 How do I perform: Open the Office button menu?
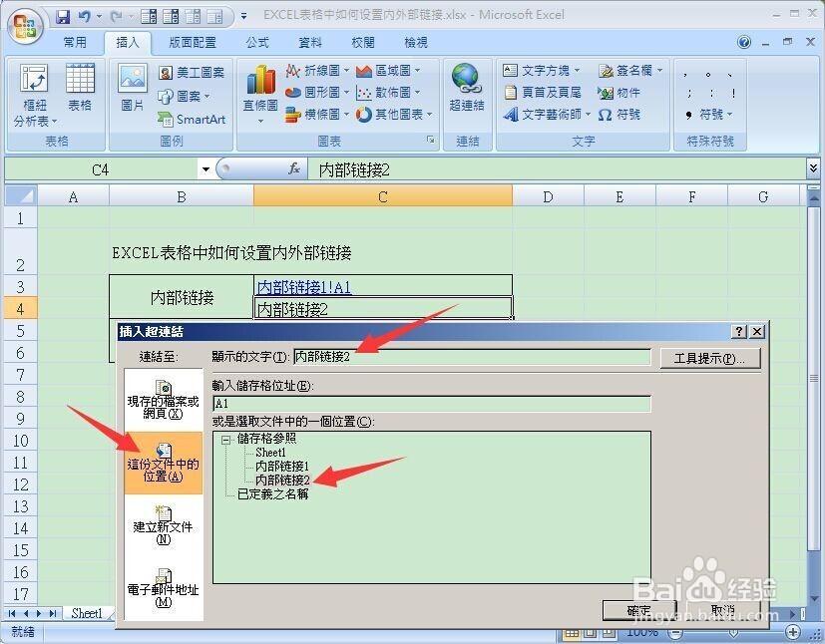point(25,27)
